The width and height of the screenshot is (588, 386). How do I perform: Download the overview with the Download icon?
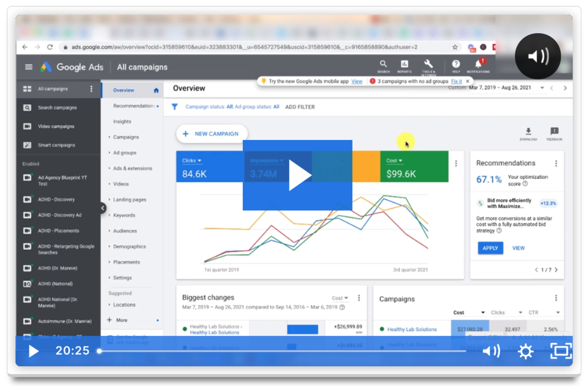point(528,133)
